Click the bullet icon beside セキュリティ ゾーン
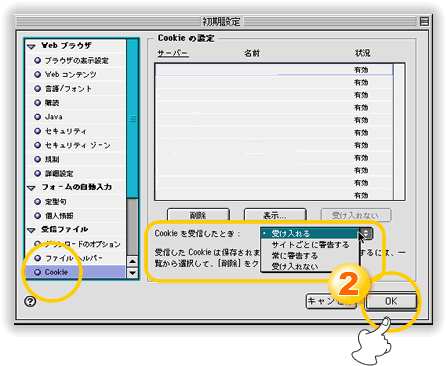The height and width of the screenshot is (366, 447). pos(38,145)
